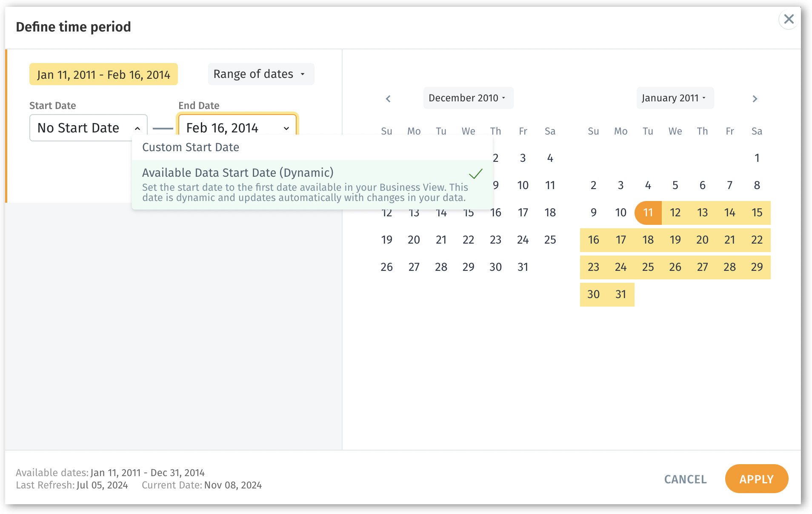Go to previous month with left arrow
This screenshot has width=812, height=514.
388,99
